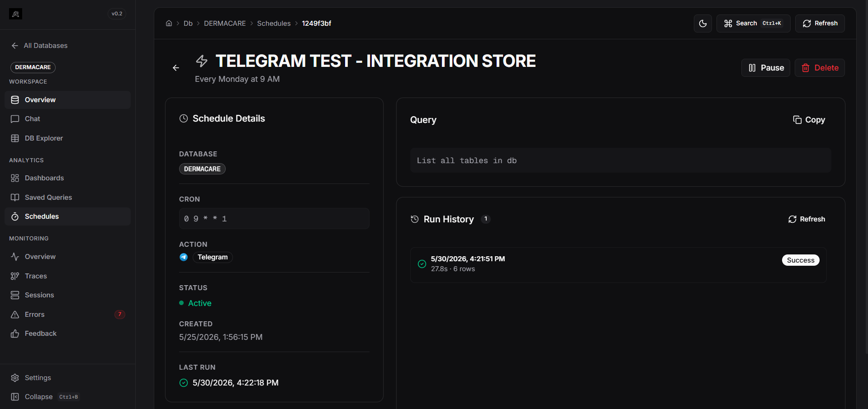
Task: Open Dashboards
Action: (67, 178)
